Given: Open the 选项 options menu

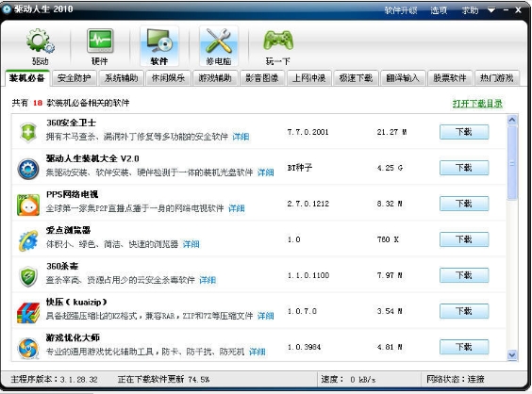Looking at the screenshot, I should [439, 10].
